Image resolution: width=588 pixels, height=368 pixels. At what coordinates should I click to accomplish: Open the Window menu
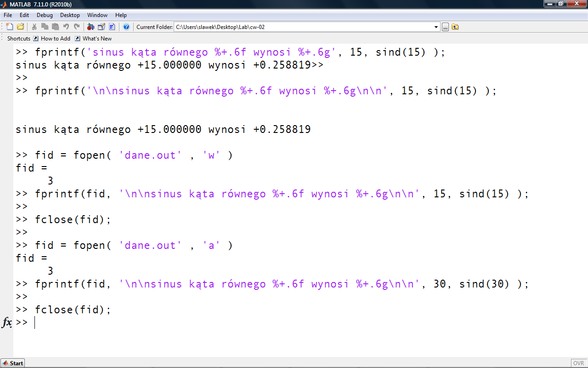[97, 15]
